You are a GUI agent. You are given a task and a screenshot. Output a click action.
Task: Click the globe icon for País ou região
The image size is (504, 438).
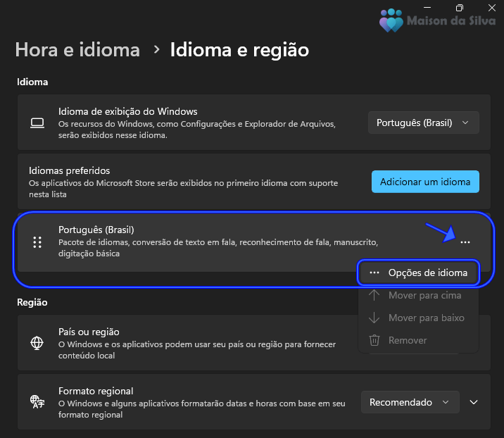[x=37, y=343]
